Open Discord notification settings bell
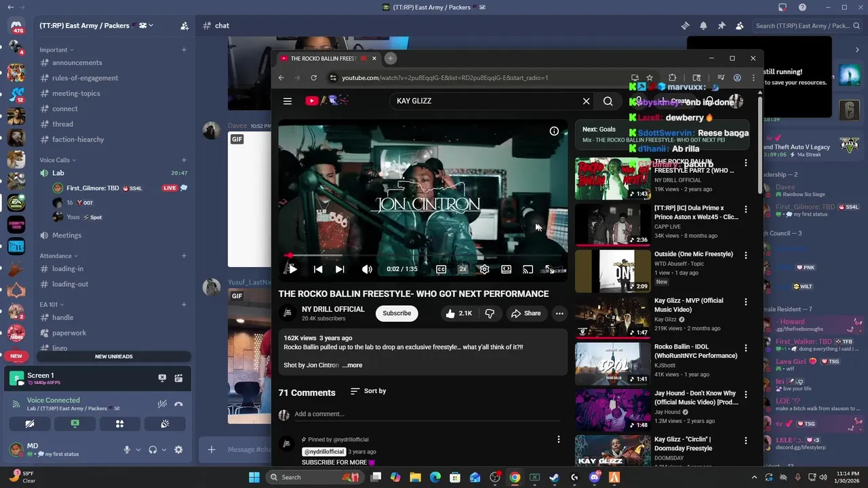Image resolution: width=868 pixels, height=488 pixels. [703, 26]
